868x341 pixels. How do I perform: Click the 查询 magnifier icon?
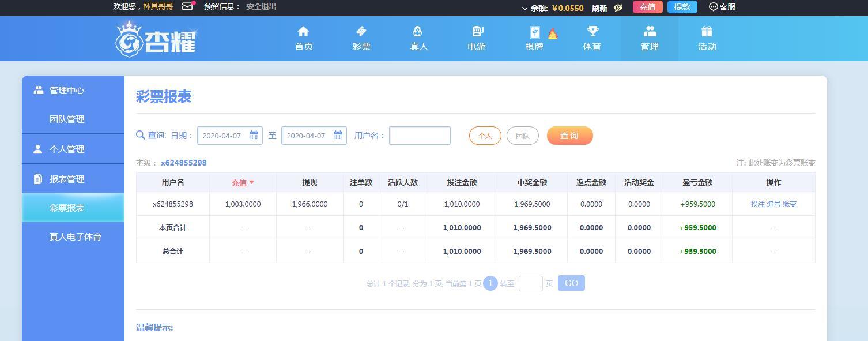pyautogui.click(x=140, y=135)
